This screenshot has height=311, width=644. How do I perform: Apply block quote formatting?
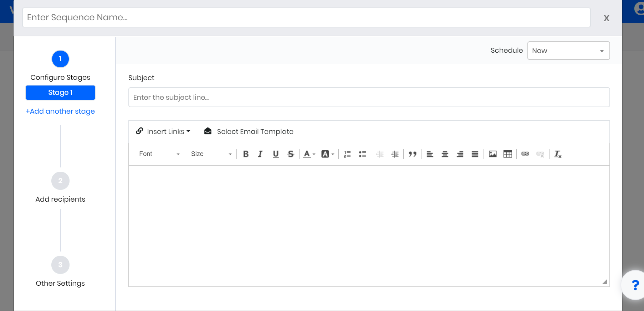pos(413,154)
